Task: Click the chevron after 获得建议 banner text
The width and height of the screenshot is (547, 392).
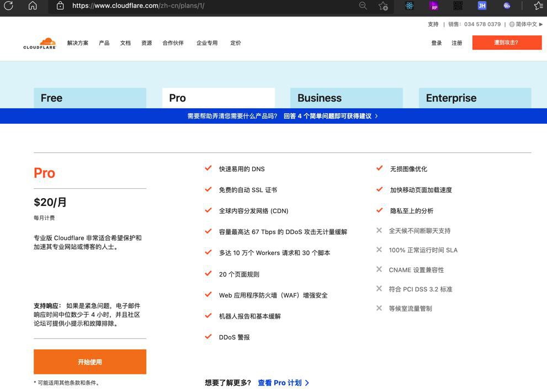Action: pos(376,116)
